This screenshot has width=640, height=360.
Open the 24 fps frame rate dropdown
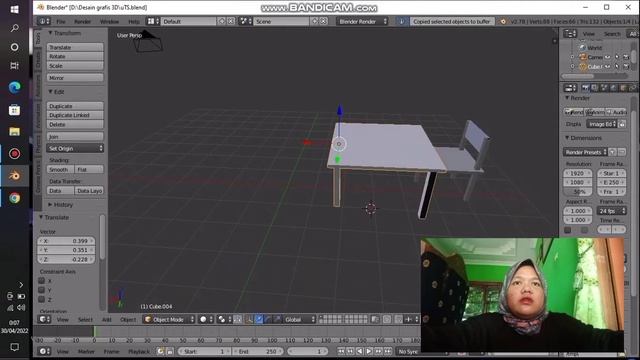611,211
